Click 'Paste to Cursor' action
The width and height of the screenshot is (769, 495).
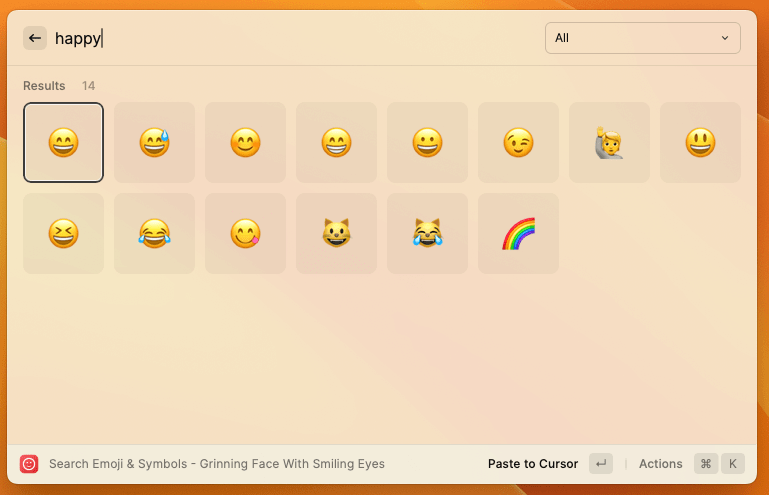click(x=533, y=464)
